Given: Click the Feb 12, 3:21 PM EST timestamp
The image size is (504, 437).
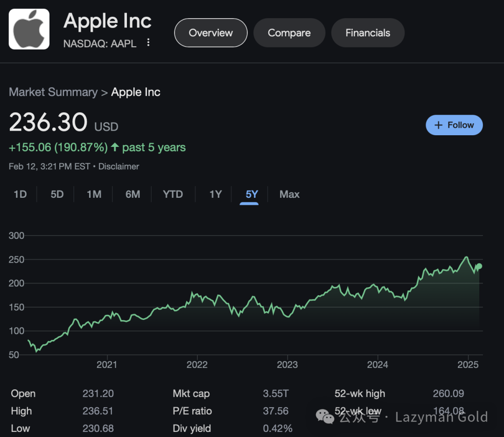Looking at the screenshot, I should pos(49,166).
